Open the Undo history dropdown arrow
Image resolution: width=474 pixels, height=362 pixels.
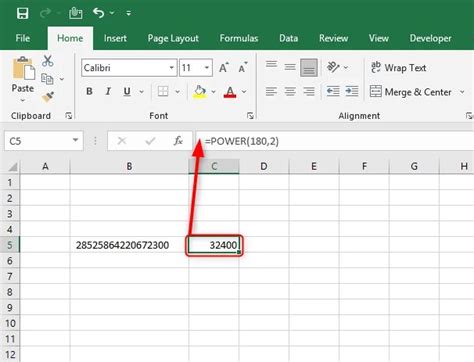[x=112, y=13]
